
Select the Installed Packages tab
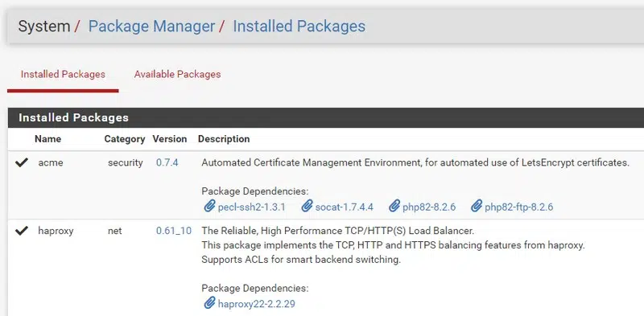[63, 74]
